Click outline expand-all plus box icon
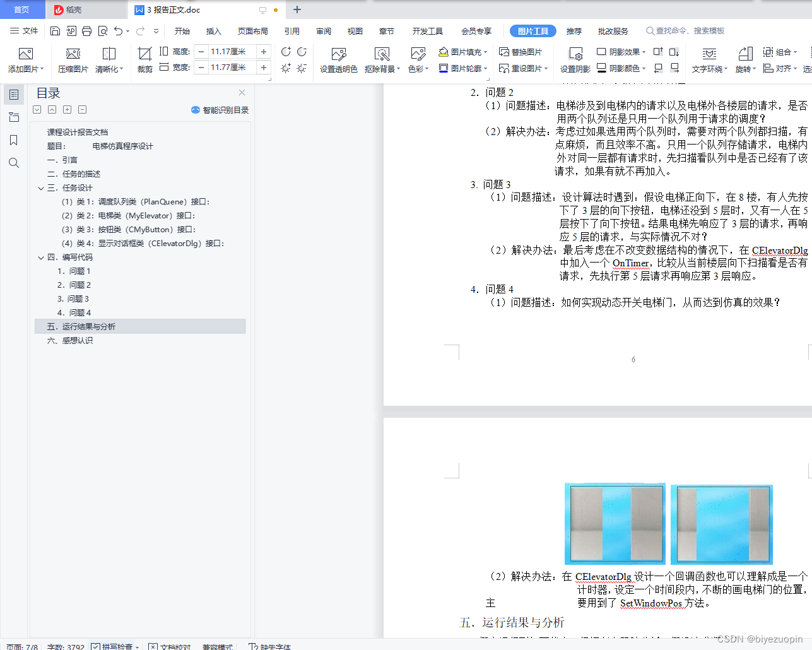The height and width of the screenshot is (650, 812). pos(68,109)
